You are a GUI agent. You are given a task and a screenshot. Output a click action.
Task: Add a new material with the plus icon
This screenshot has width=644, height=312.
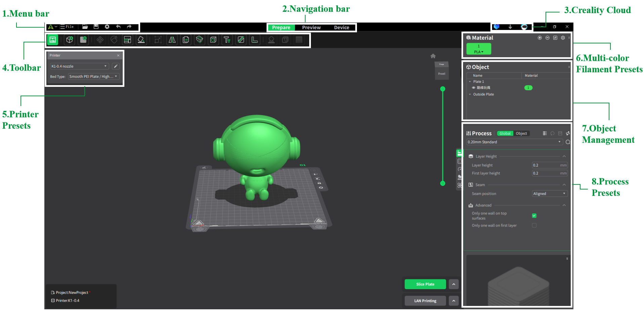[539, 38]
